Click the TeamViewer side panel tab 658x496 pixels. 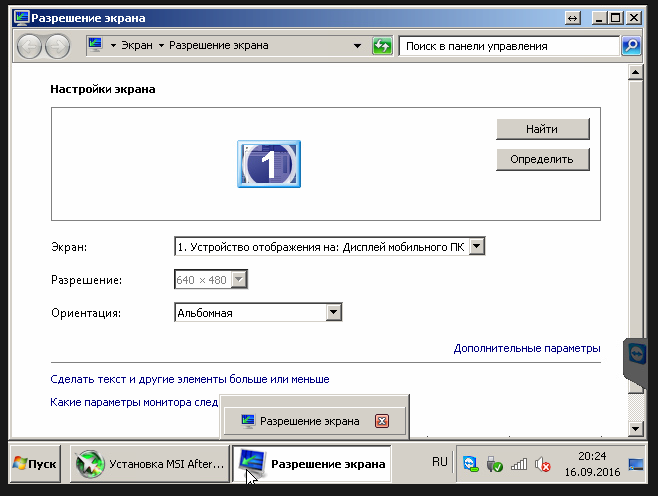637,355
